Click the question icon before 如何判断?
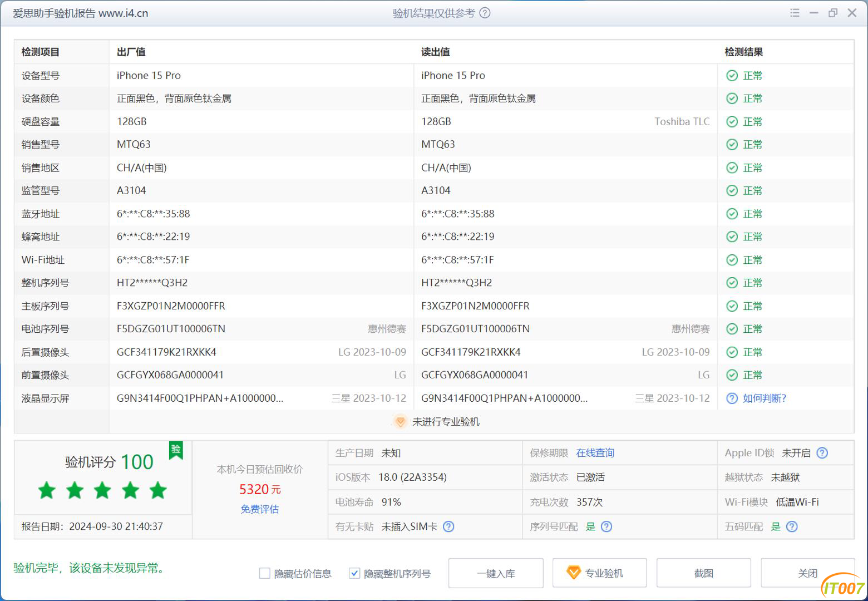 point(732,398)
